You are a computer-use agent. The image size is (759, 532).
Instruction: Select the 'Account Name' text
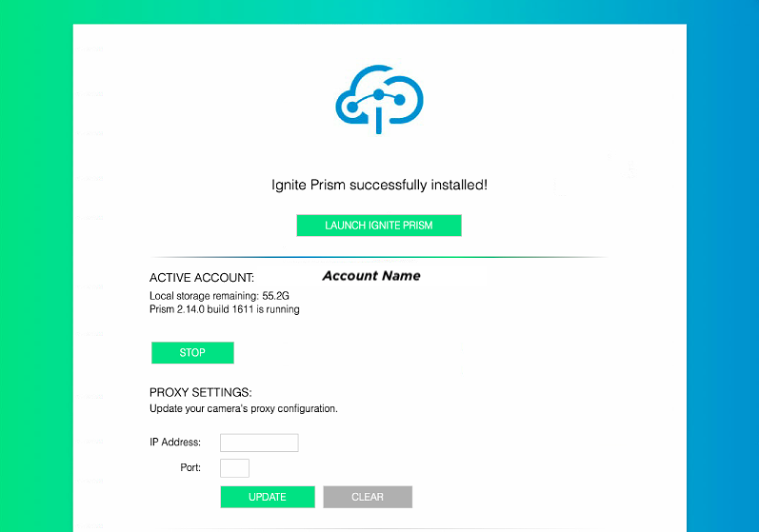[x=371, y=276]
